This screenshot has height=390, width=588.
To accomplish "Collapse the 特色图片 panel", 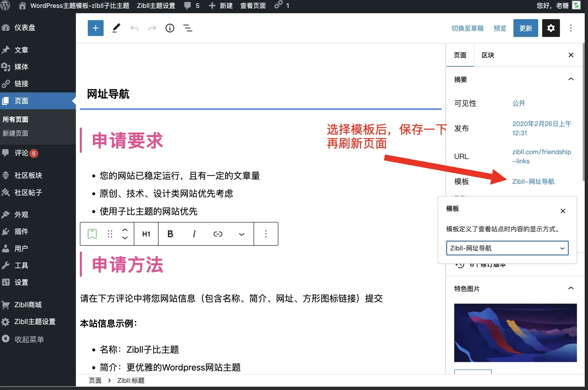I will [x=571, y=288].
